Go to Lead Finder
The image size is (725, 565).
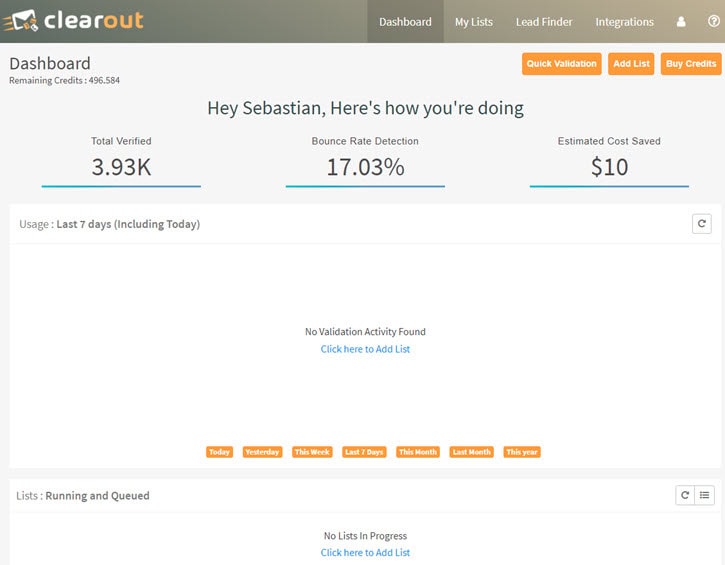(543, 22)
